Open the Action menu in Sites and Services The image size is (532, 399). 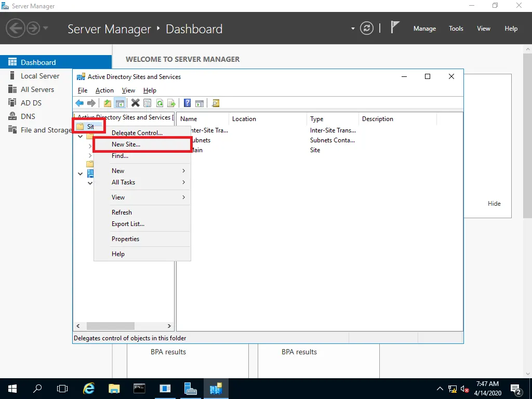[104, 90]
